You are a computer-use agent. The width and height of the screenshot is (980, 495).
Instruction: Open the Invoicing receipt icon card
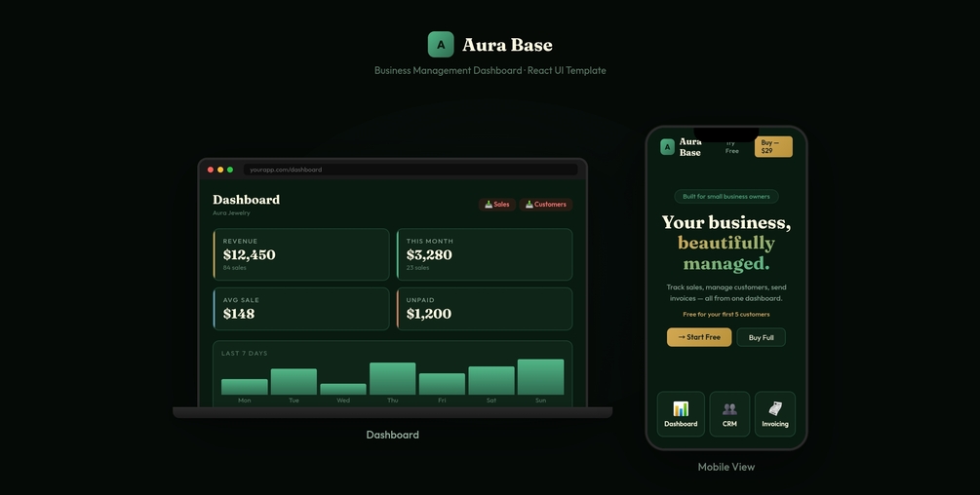point(775,414)
